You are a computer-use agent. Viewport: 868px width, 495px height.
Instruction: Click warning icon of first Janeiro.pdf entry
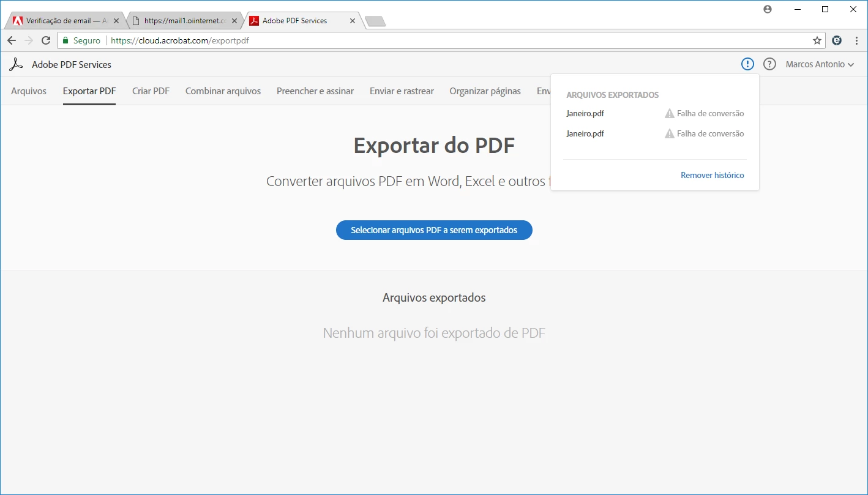(670, 113)
